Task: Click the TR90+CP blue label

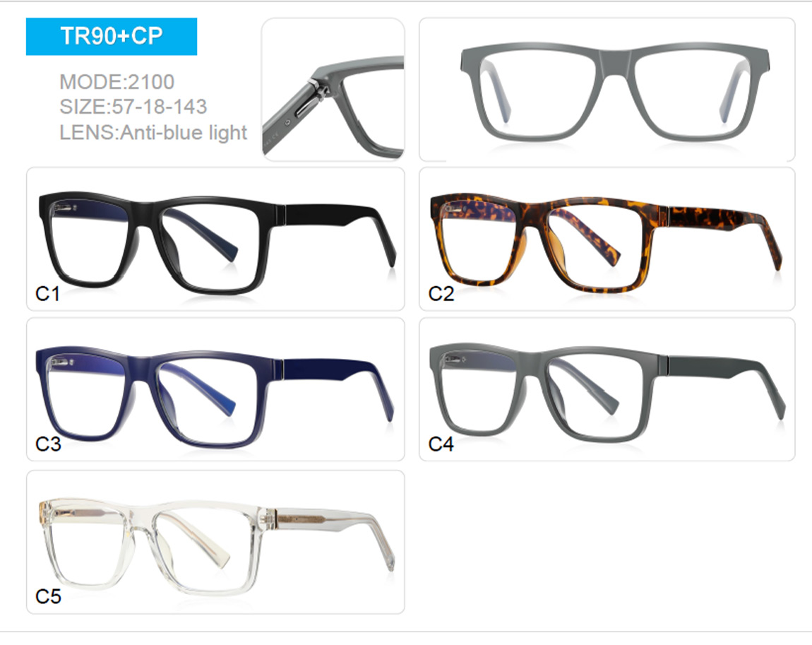Action: [112, 36]
